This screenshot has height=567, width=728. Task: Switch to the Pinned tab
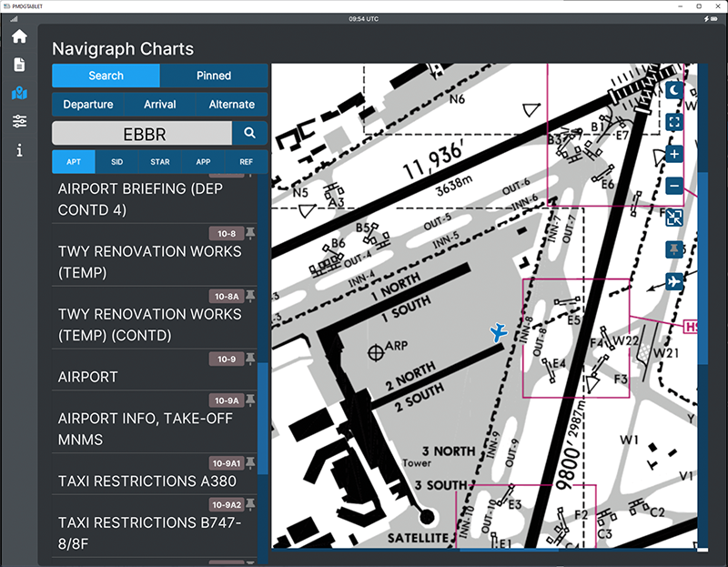[x=214, y=76]
